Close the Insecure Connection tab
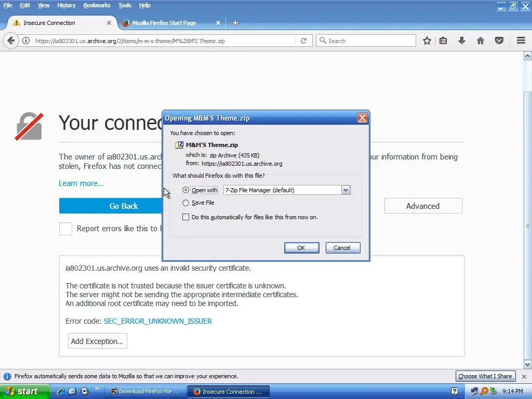The image size is (532, 399). point(109,23)
